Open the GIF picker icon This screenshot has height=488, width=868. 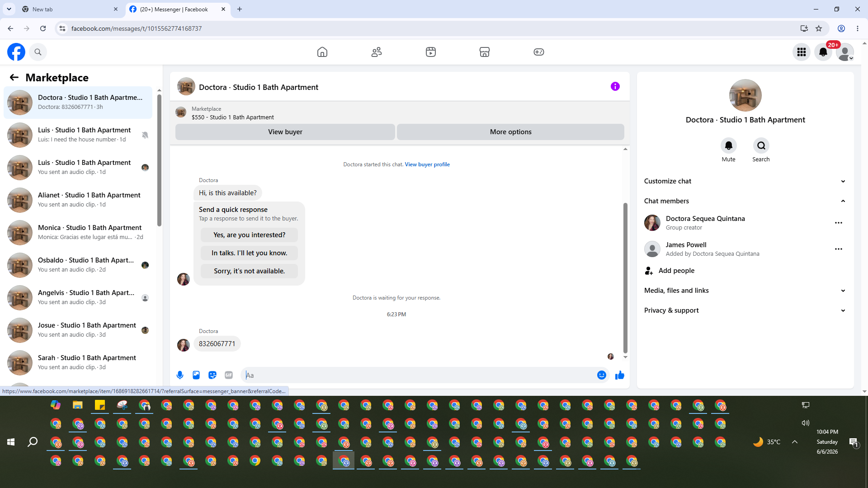click(229, 375)
